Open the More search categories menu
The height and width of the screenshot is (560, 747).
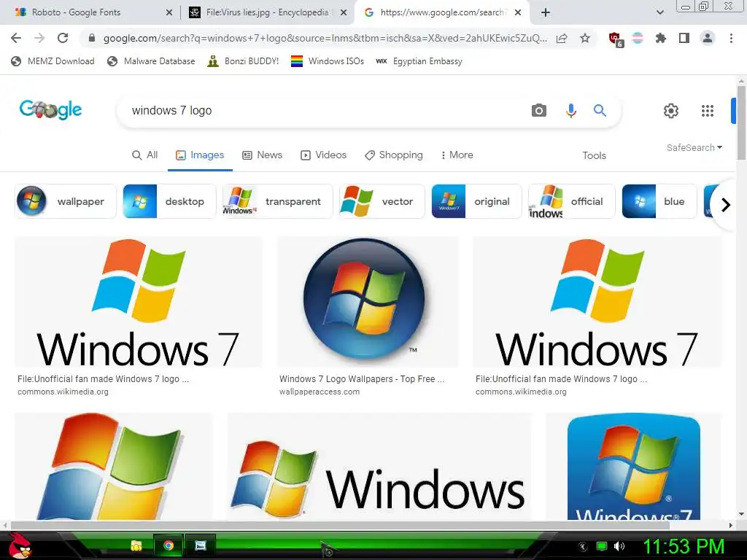[x=457, y=155]
